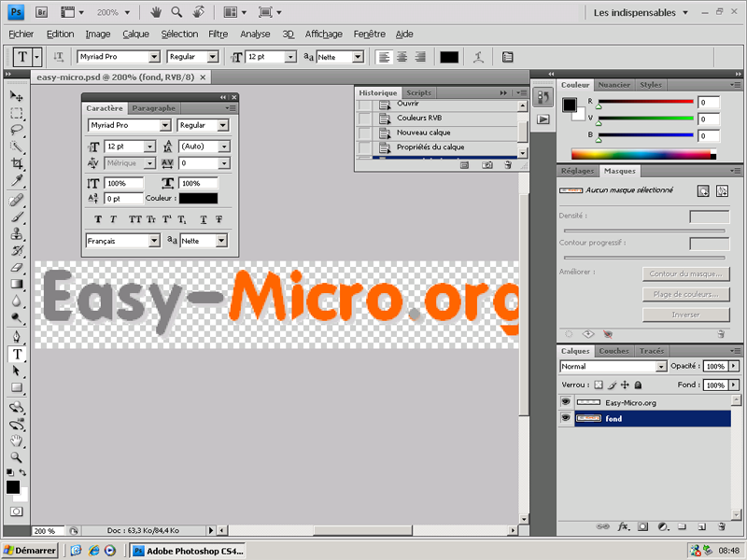This screenshot has width=747, height=560.
Task: Toggle lock image pixels
Action: [613, 385]
